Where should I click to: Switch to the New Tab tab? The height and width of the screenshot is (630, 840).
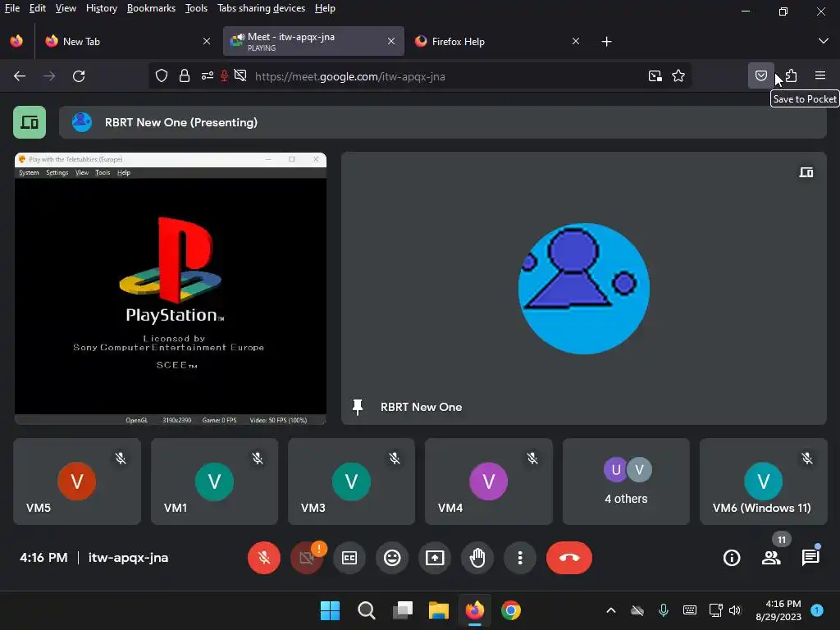pos(127,41)
